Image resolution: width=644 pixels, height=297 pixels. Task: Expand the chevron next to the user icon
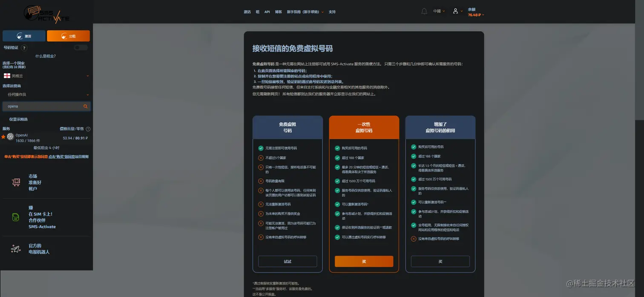point(462,11)
